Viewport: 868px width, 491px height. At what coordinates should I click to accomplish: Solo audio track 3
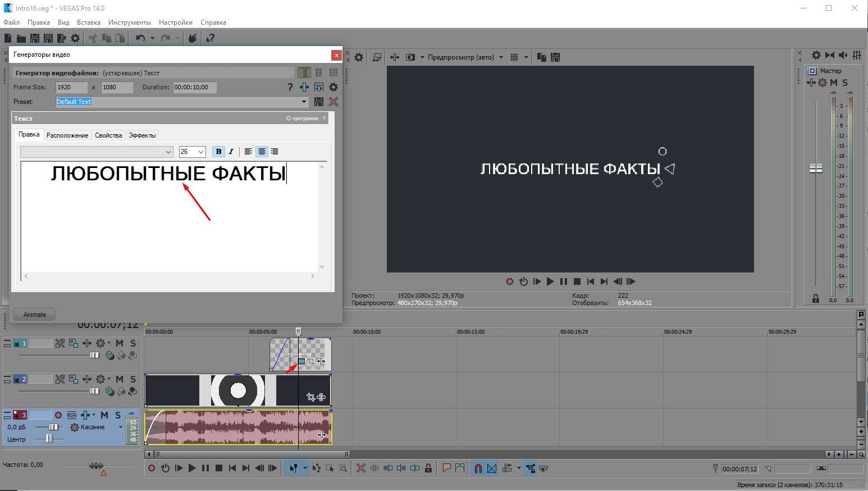118,415
